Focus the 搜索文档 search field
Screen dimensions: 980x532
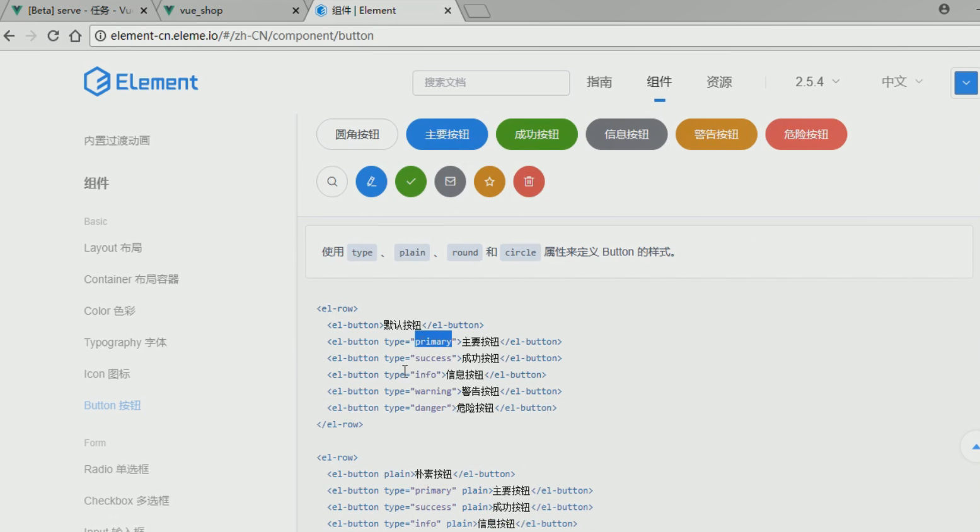(491, 83)
